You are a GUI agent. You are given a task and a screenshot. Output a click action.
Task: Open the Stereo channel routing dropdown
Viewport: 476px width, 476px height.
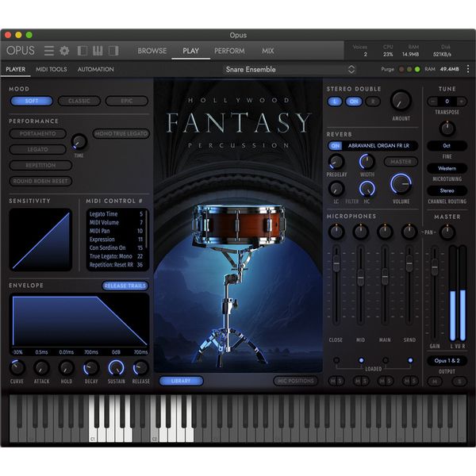(x=447, y=190)
